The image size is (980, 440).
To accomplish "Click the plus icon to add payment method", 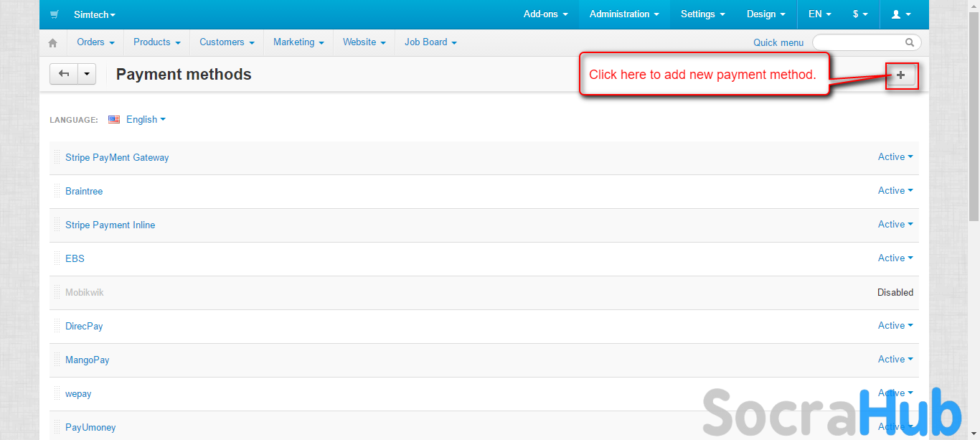I will 901,75.
